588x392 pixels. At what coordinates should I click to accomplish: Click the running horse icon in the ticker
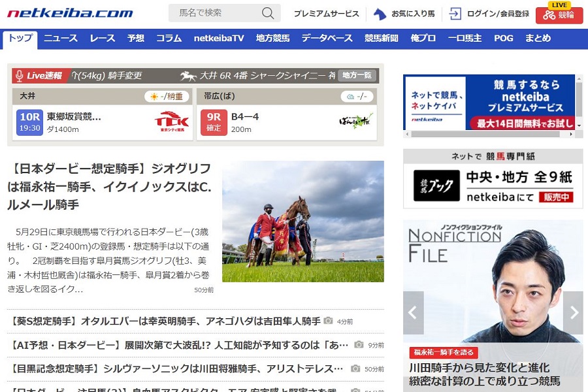pos(188,76)
